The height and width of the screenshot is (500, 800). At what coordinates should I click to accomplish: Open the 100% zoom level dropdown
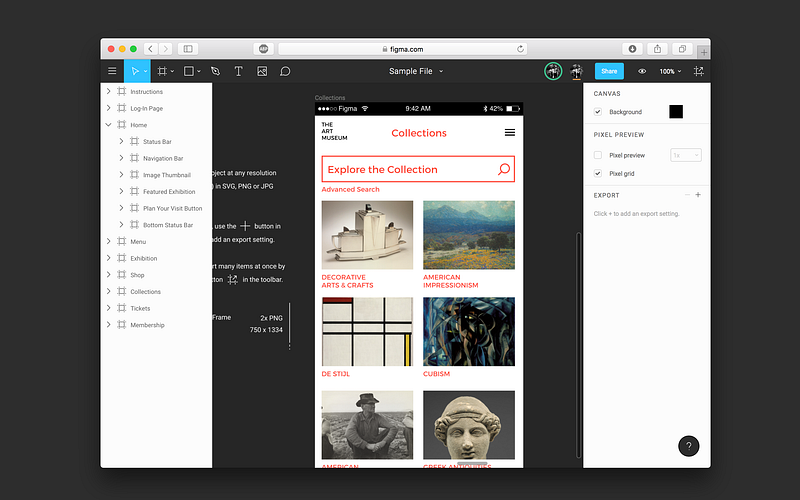pyautogui.click(x=670, y=71)
